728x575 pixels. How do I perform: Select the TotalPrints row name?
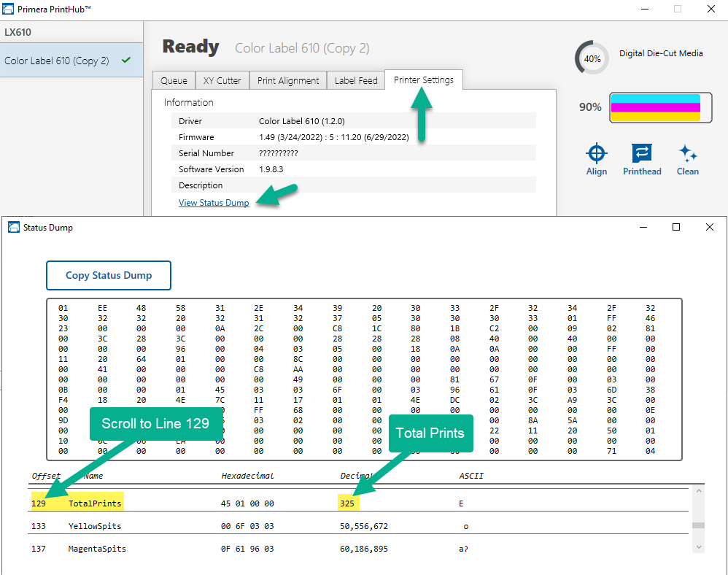[x=95, y=503]
